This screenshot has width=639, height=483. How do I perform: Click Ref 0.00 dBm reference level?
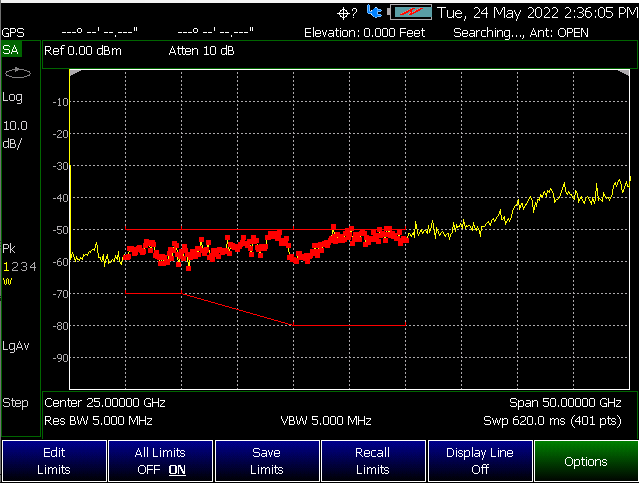tap(83, 51)
